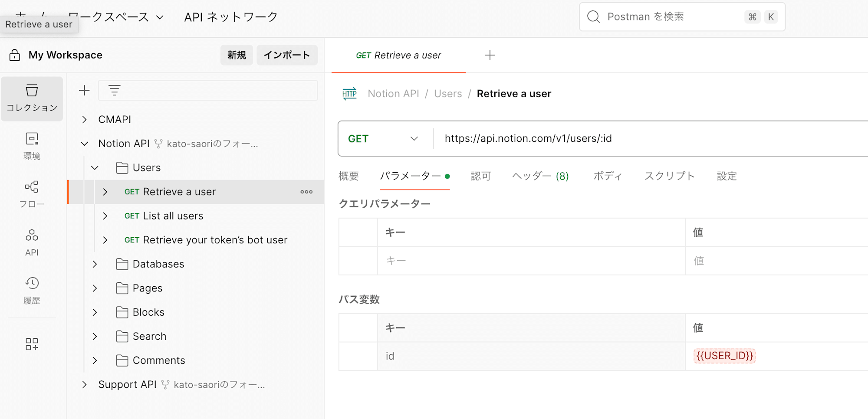The image size is (868, 419).
Task: Click the {{USER_ID}} path variable value
Action: click(x=724, y=356)
